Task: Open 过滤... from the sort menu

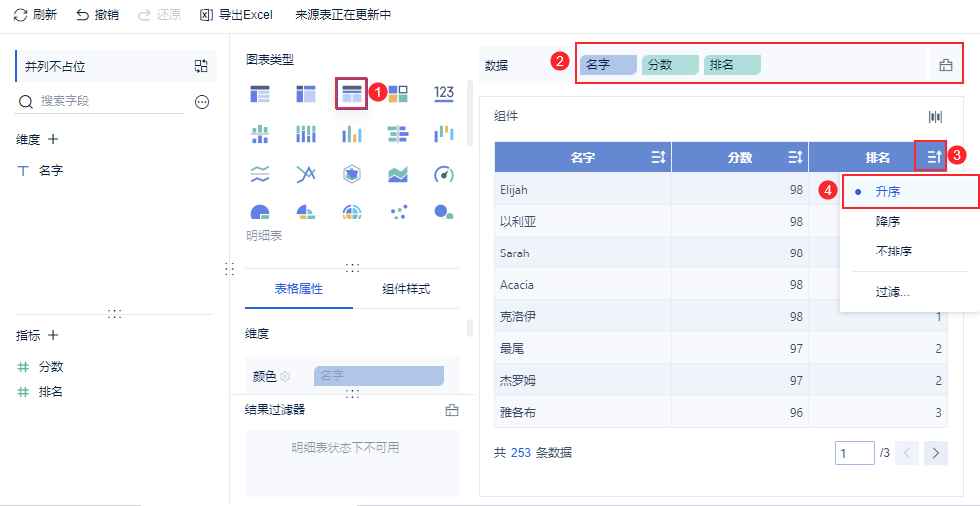Action: click(x=893, y=292)
